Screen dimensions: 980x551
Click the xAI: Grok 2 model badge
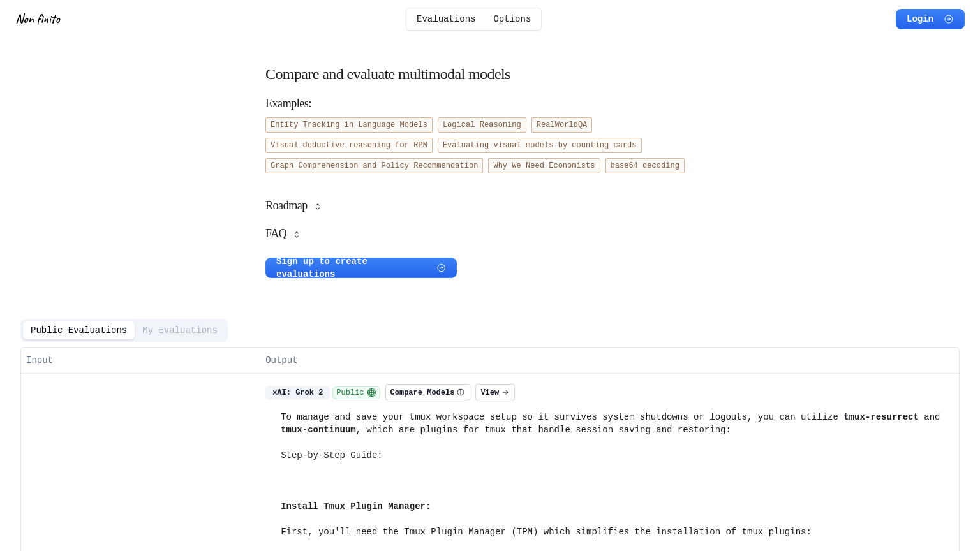[x=297, y=393]
